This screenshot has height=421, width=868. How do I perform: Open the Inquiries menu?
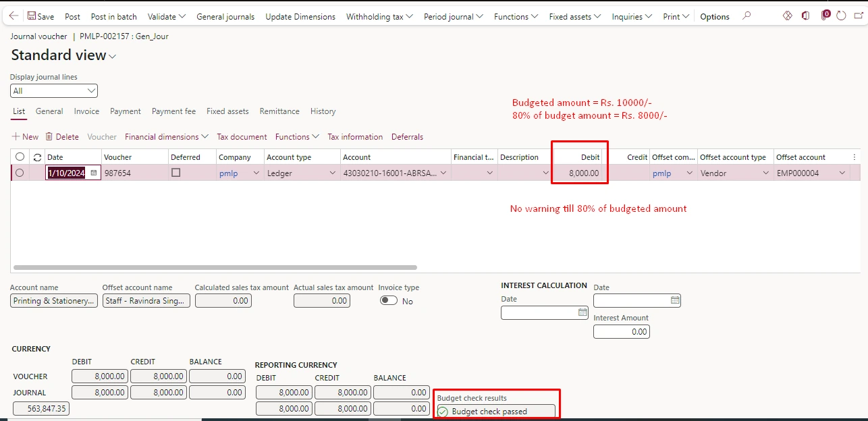632,16
